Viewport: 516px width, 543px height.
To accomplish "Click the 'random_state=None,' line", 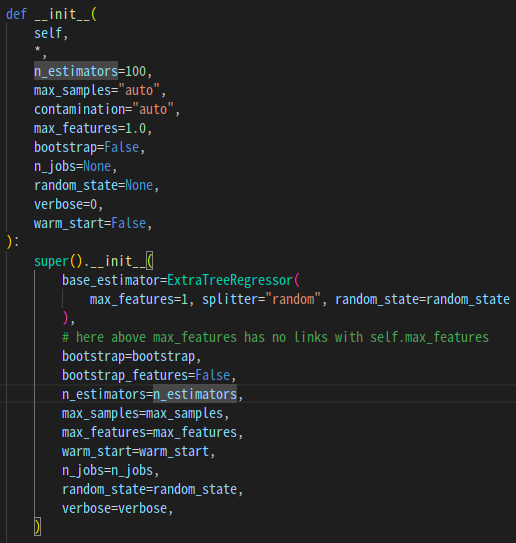I will [96, 185].
